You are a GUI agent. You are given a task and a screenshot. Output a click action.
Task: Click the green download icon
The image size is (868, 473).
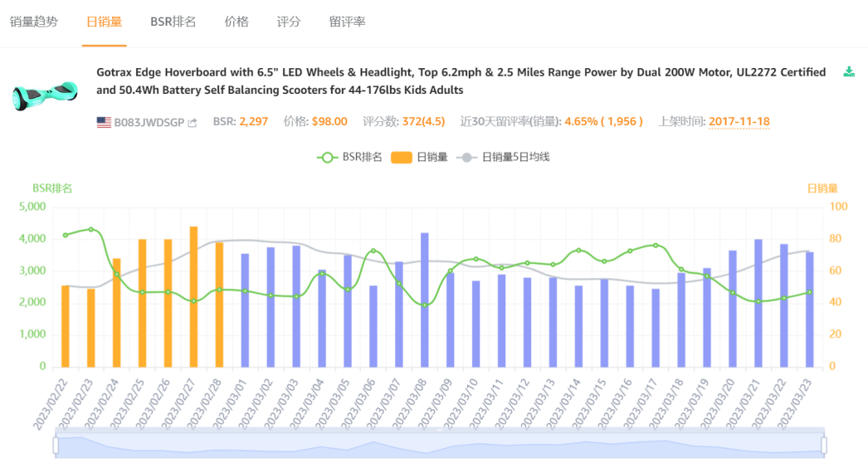click(849, 72)
